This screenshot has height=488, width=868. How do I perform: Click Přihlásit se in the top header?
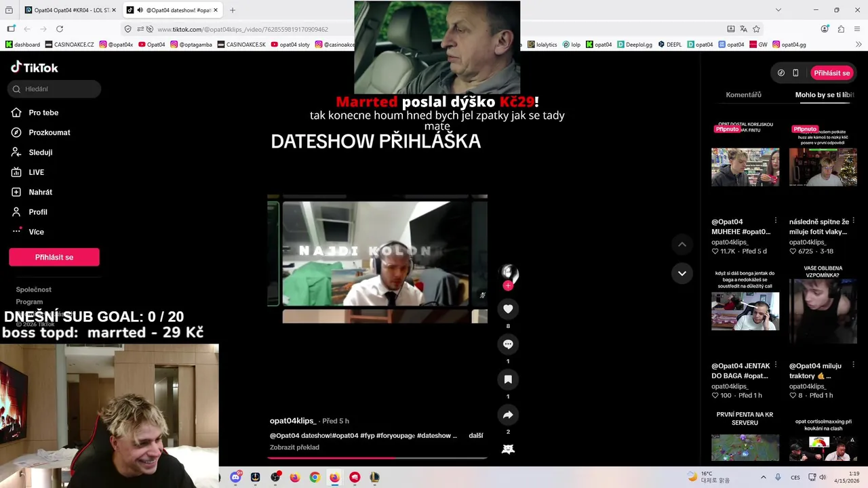coord(832,73)
